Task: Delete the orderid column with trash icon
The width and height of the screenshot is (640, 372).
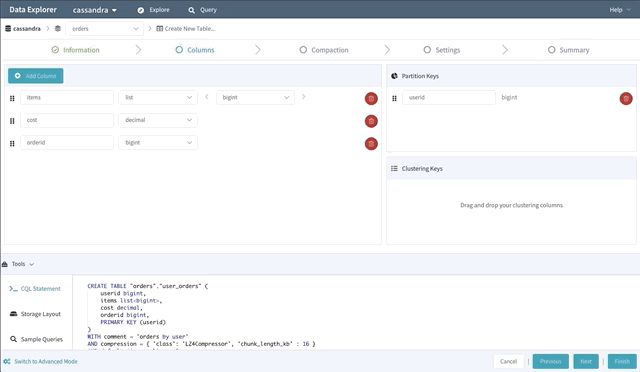Action: click(x=371, y=143)
